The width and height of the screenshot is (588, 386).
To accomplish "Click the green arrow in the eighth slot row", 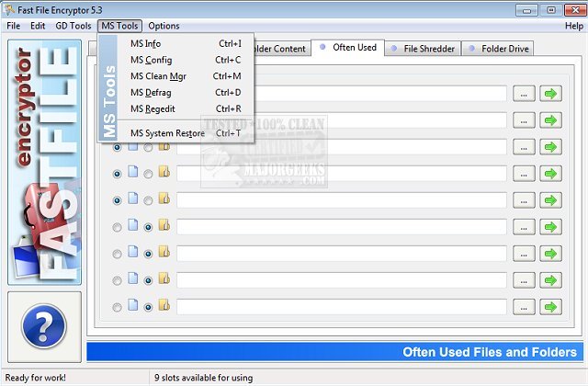I will (x=550, y=280).
